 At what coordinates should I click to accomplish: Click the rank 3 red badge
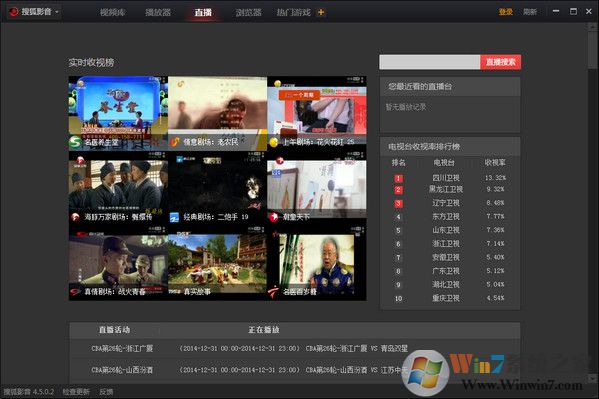click(398, 203)
